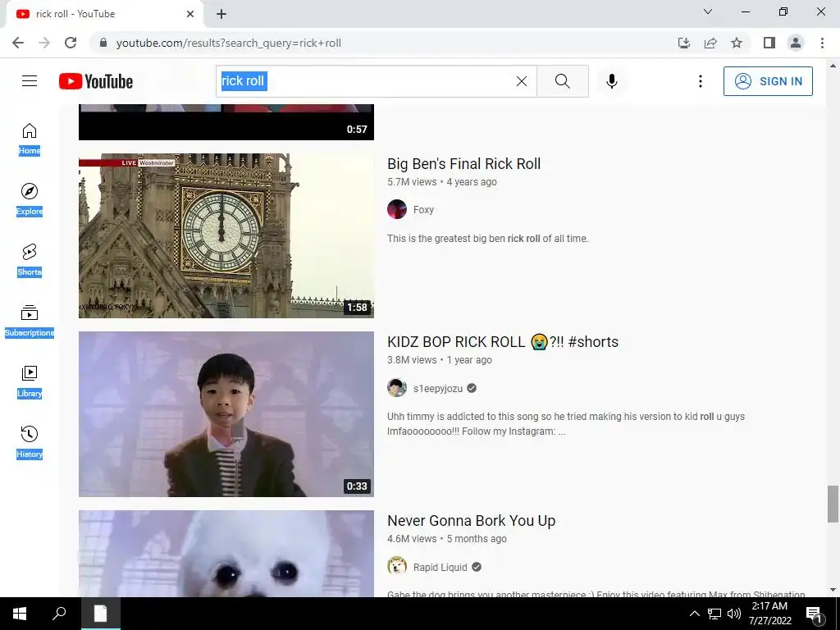Screen dimensions: 840x630
Task: Open the notification center icon
Action: click(x=814, y=614)
